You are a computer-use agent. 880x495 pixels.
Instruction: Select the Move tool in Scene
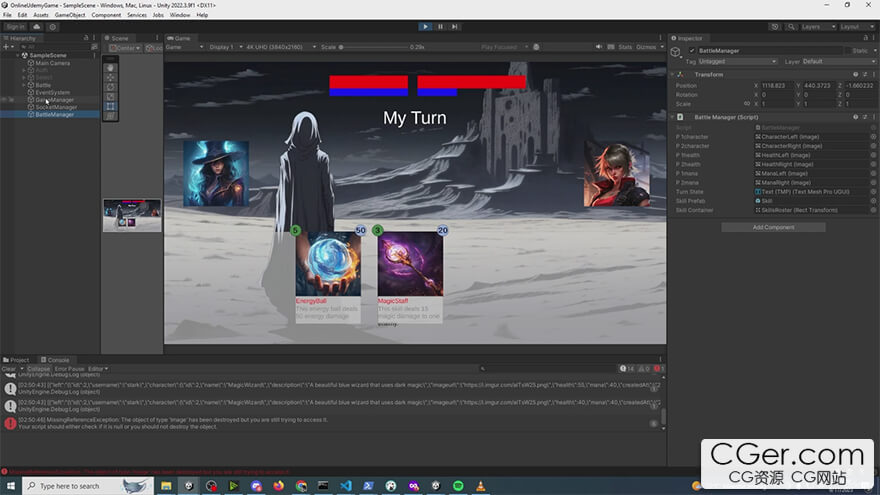click(x=111, y=77)
